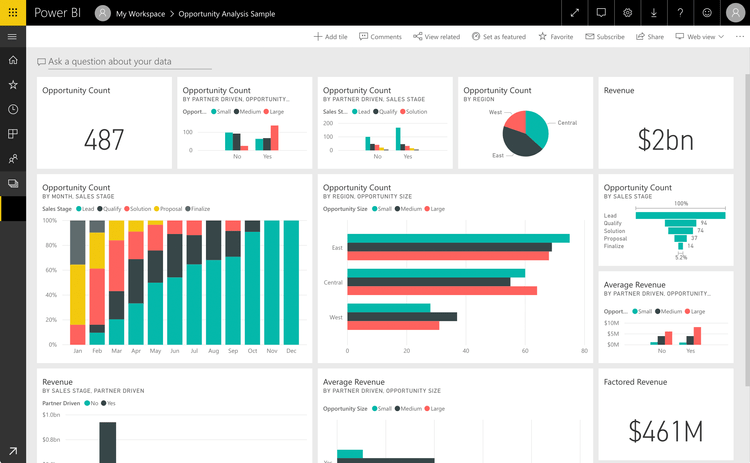The width and height of the screenshot is (750, 463).
Task: Click Add tile in the toolbar
Action: [x=330, y=37]
